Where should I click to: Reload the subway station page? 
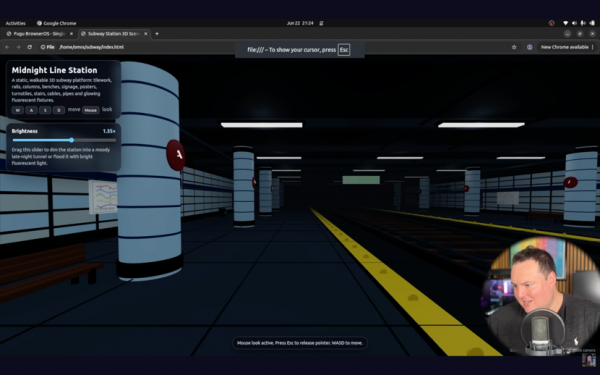pyautogui.click(x=29, y=47)
